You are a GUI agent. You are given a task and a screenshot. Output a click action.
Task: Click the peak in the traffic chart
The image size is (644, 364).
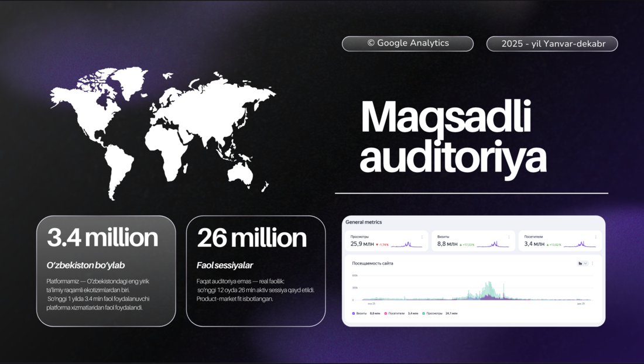[x=488, y=285]
